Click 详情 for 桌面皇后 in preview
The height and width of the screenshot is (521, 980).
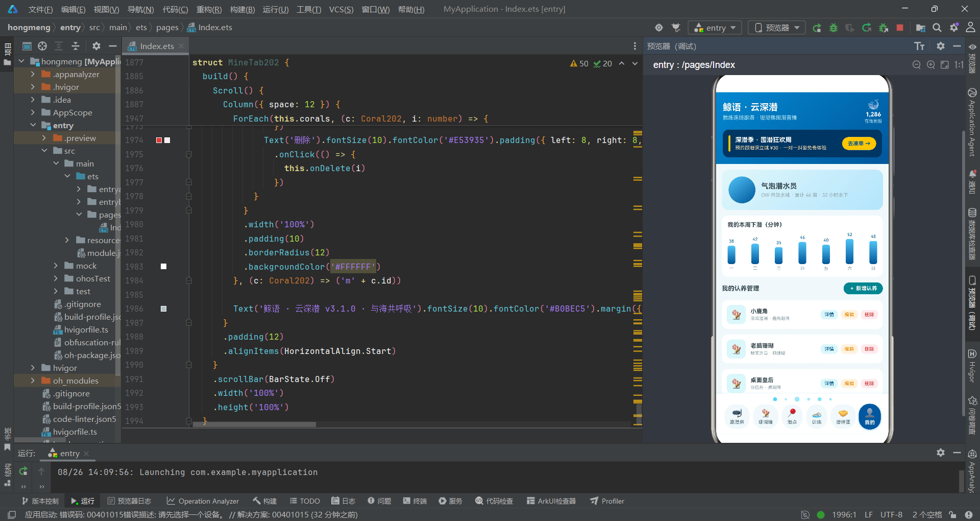[829, 383]
